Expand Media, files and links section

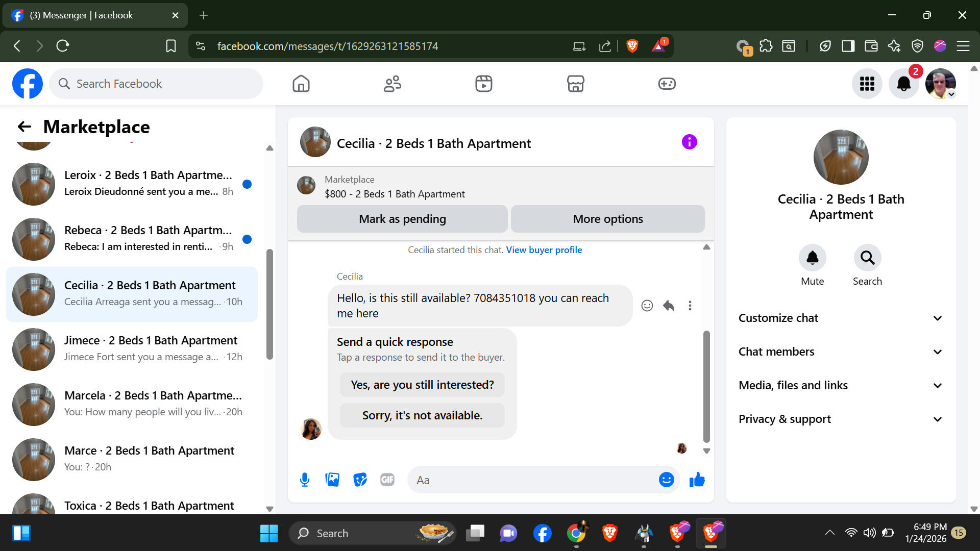[x=841, y=385]
